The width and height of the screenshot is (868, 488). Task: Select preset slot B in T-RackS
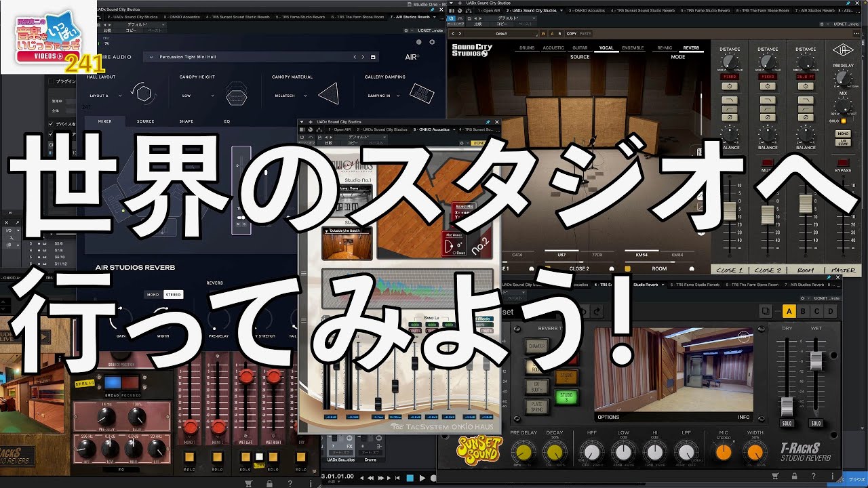tap(802, 311)
